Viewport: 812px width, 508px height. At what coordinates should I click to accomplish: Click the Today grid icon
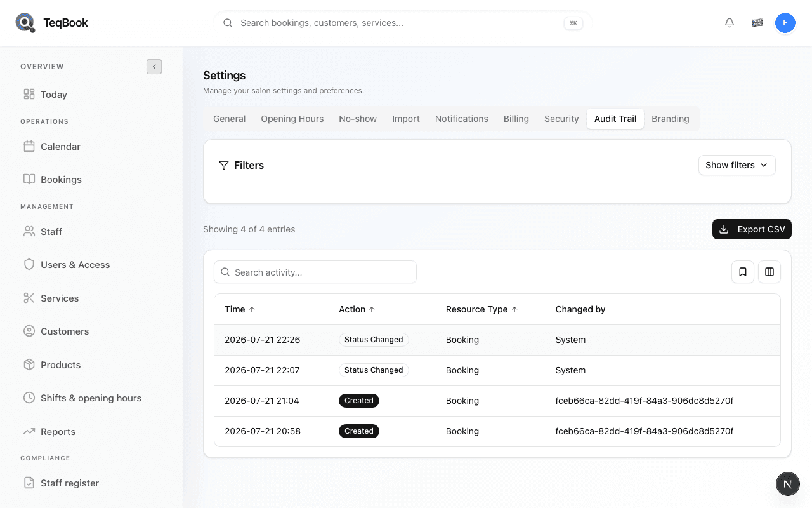[x=29, y=94]
